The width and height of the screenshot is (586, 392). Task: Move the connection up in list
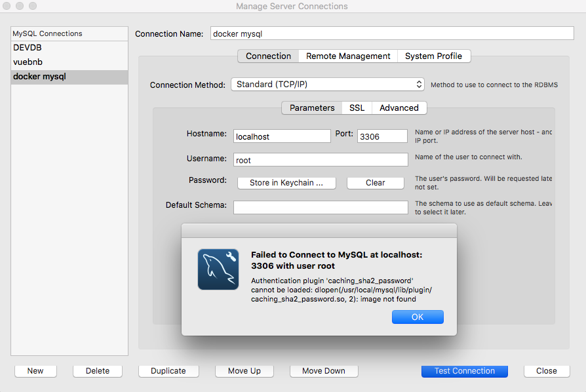244,371
